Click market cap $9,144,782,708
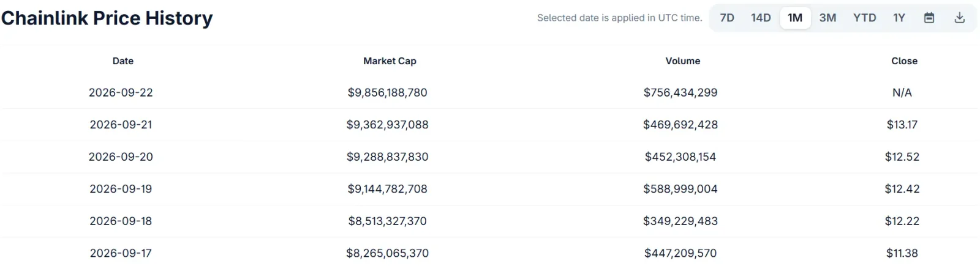The image size is (980, 266). 388,189
